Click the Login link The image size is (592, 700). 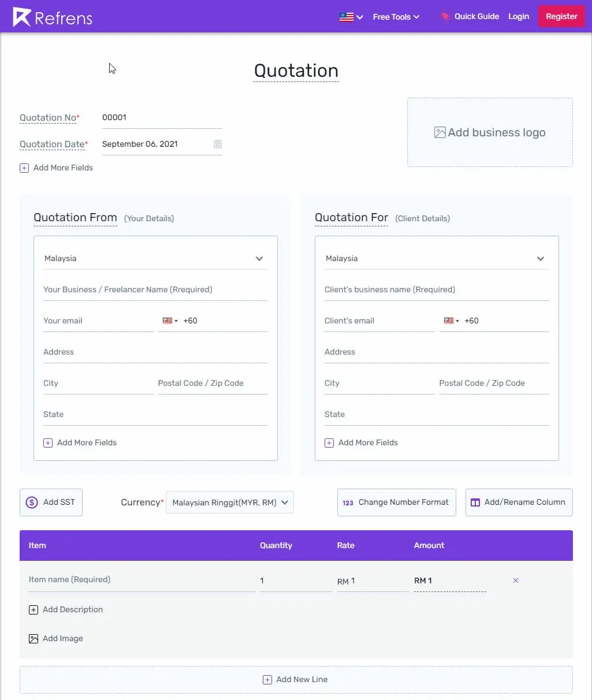click(519, 16)
